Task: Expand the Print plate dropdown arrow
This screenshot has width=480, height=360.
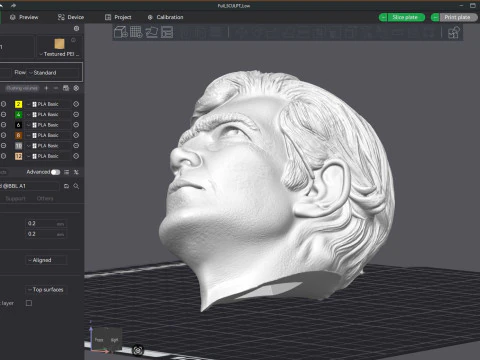Action: tap(435, 17)
